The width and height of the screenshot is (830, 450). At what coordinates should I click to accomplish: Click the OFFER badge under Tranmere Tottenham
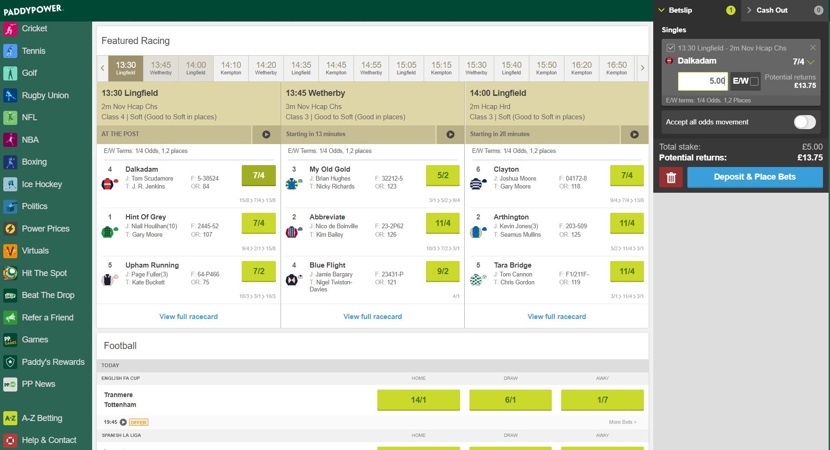tap(139, 422)
